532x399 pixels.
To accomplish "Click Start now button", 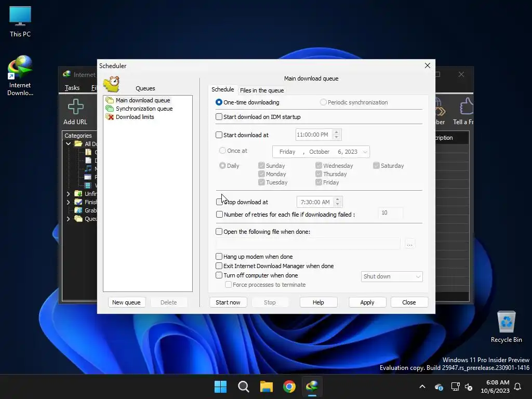I will [x=228, y=302].
